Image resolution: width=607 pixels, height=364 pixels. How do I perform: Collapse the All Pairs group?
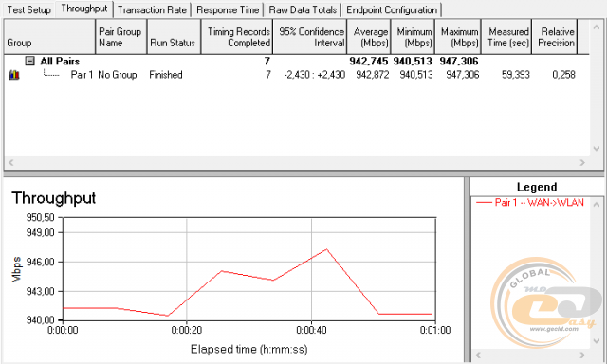pos(29,61)
